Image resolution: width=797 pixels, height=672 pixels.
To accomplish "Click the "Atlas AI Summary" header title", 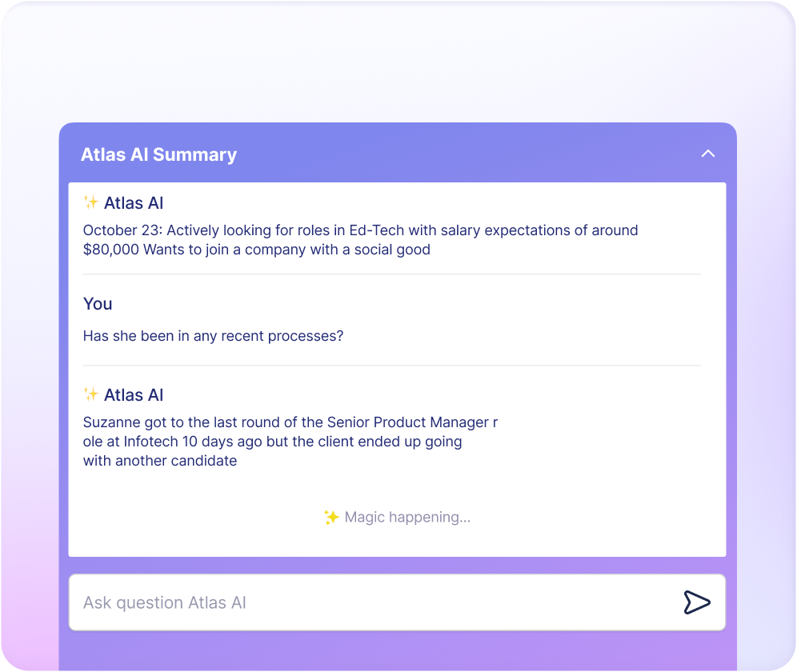I will [158, 154].
